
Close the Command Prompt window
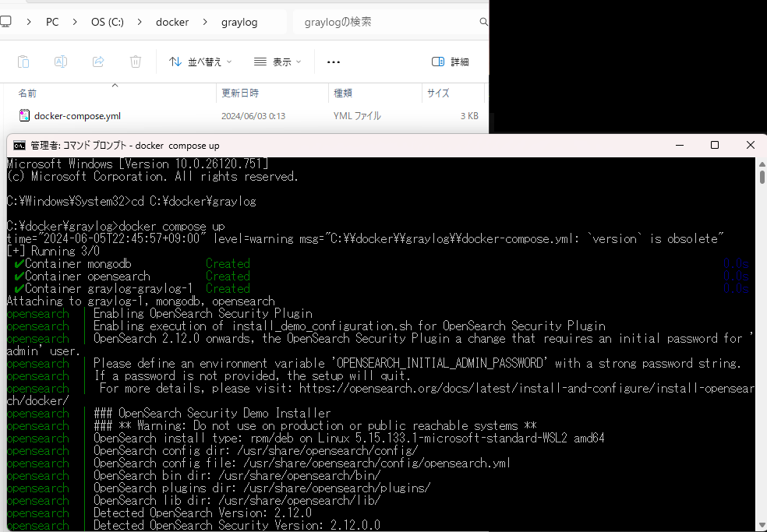tap(751, 145)
